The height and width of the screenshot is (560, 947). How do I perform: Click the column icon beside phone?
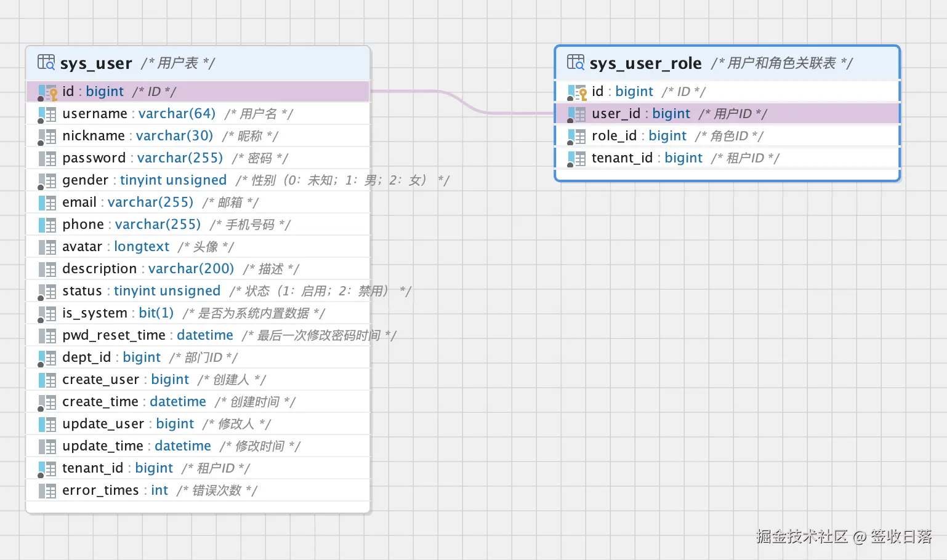47,225
